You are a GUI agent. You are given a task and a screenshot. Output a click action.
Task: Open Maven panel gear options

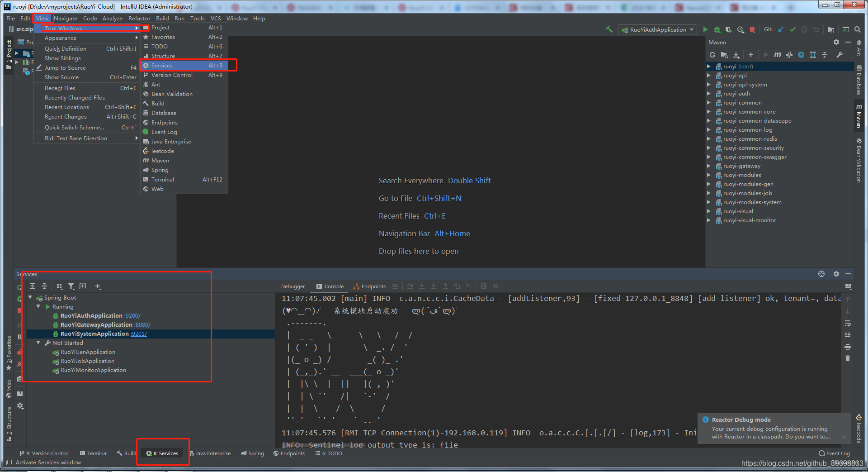click(x=836, y=42)
